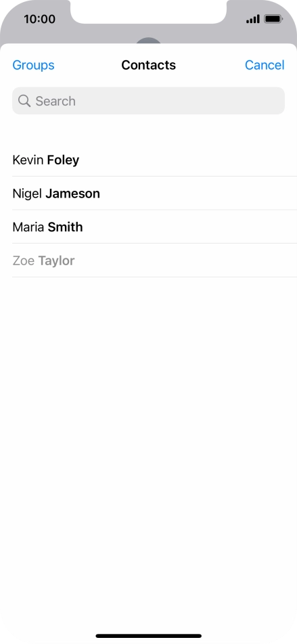Focus the Search contacts field
The width and height of the screenshot is (297, 644).
point(148,101)
